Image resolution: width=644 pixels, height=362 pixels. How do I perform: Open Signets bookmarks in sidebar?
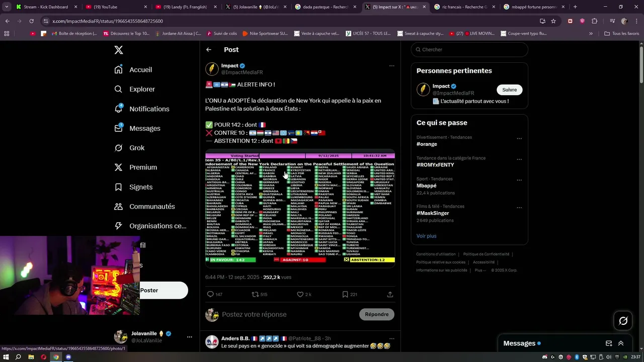133,187
